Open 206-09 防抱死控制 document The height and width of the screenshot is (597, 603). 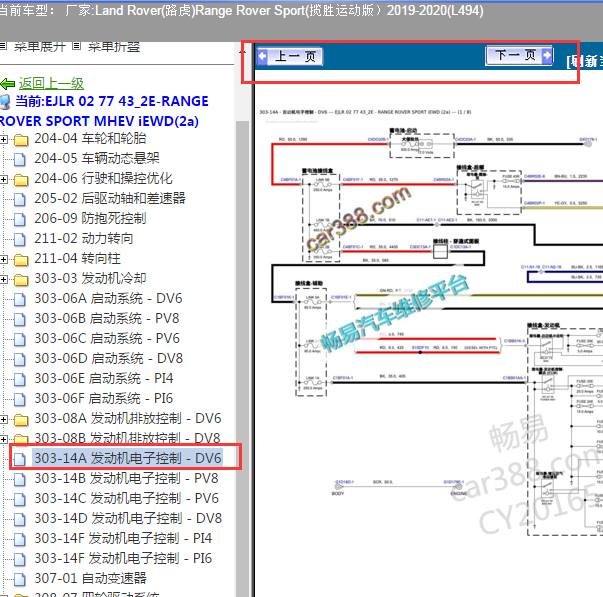pyautogui.click(x=90, y=218)
